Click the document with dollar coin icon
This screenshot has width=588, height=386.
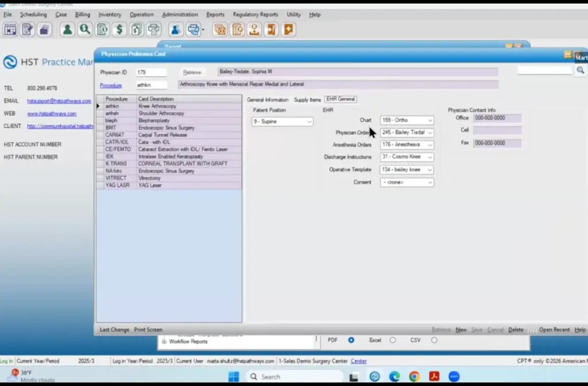tap(102, 30)
